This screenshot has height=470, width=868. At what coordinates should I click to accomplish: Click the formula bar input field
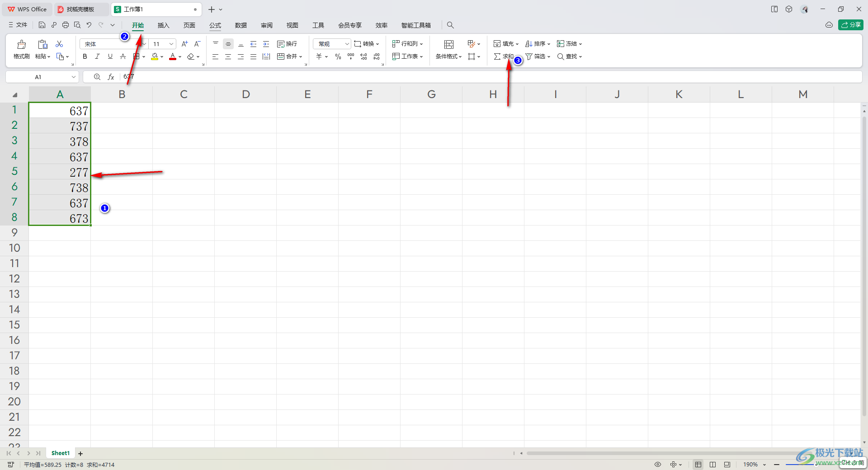pos(491,77)
